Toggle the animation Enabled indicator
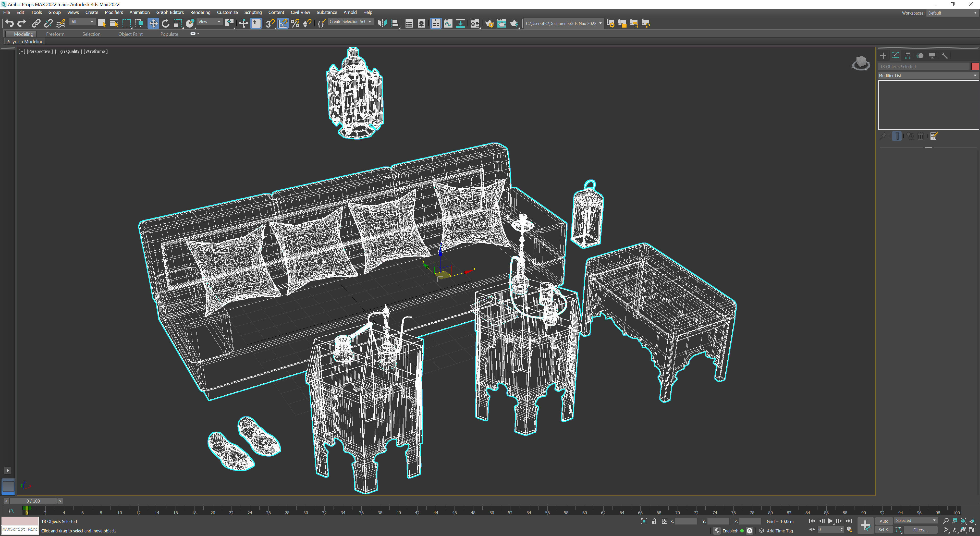Screen dimensions: 980x536 (742, 531)
